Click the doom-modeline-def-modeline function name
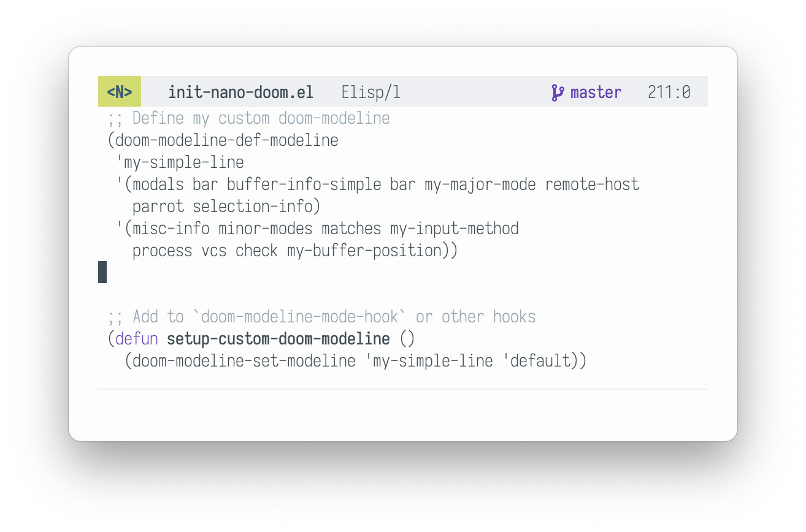This screenshot has width=806, height=532. 226,140
